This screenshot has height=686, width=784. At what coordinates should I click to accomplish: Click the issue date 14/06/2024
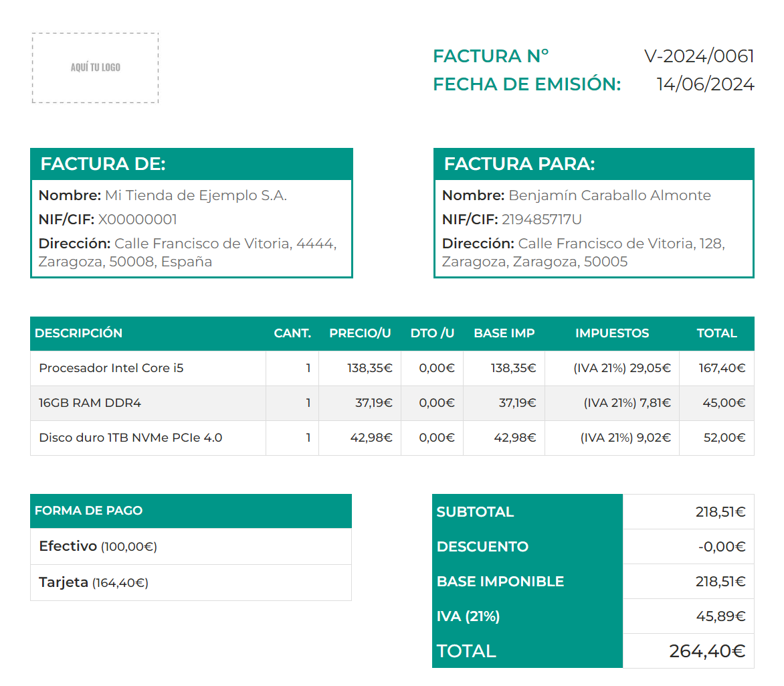[705, 84]
